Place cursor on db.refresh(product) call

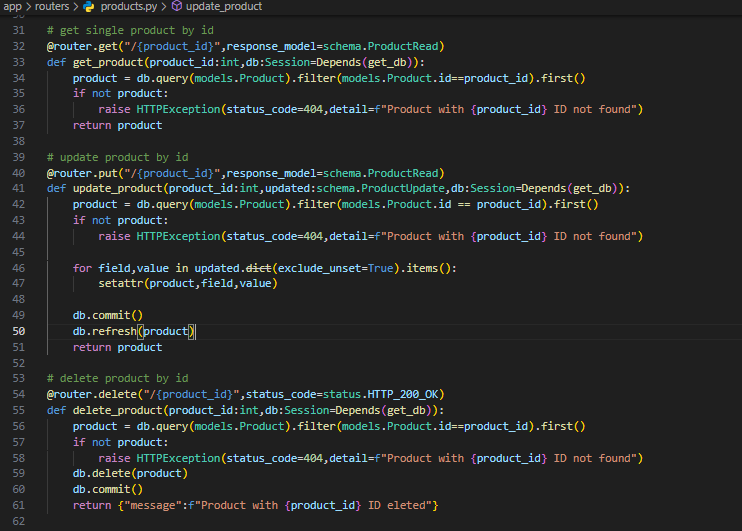pos(133,331)
